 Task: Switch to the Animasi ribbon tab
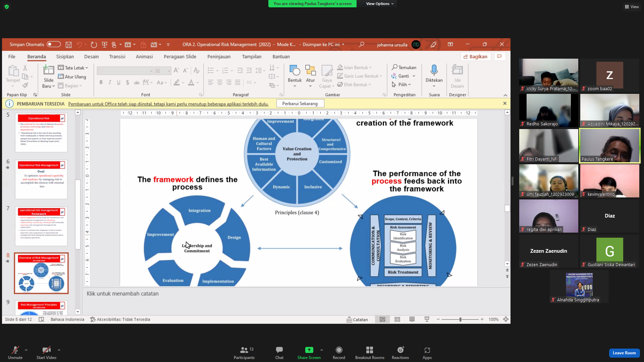tap(144, 57)
